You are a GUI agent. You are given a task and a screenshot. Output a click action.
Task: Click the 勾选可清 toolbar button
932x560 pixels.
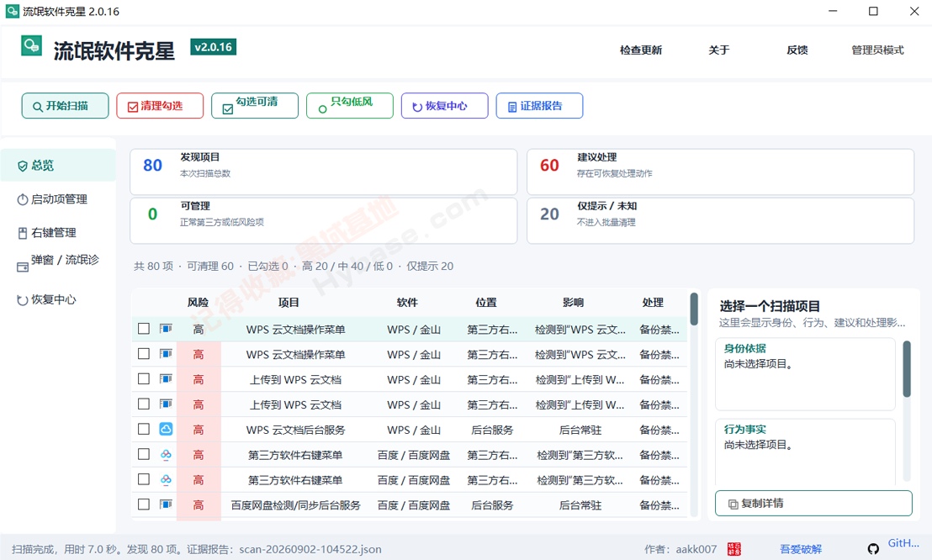255,106
